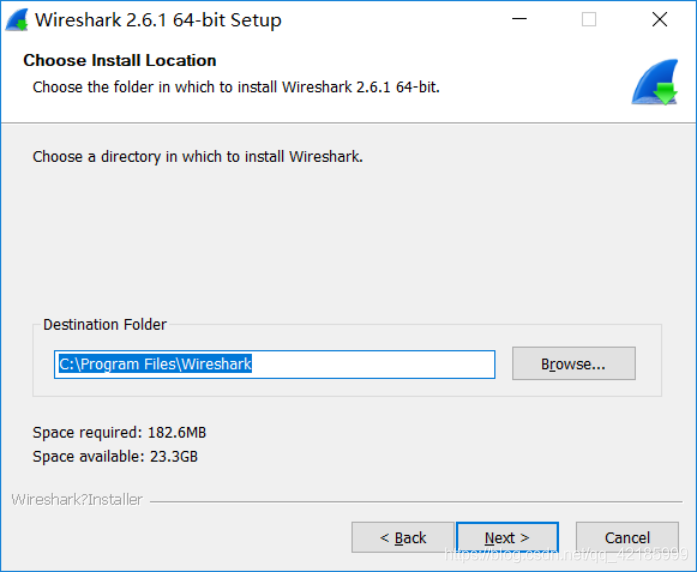The width and height of the screenshot is (698, 573).
Task: Cancel the Wireshark installation
Action: (627, 538)
